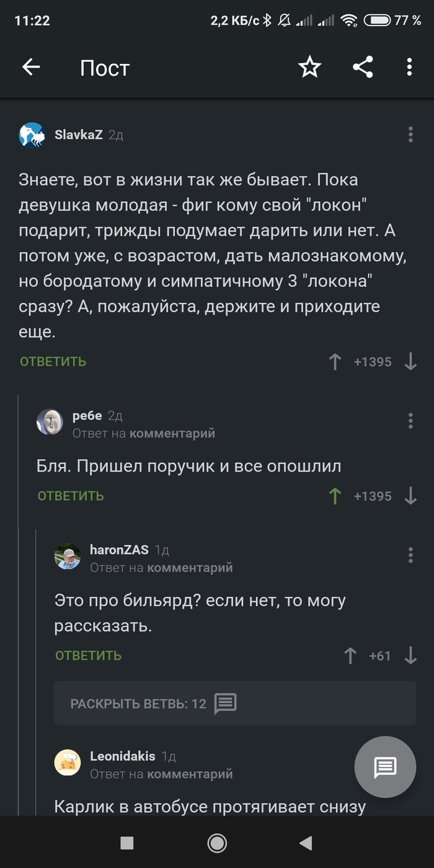Open SlavkaZ's profile avatar
Image resolution: width=434 pixels, height=868 pixels.
32,135
